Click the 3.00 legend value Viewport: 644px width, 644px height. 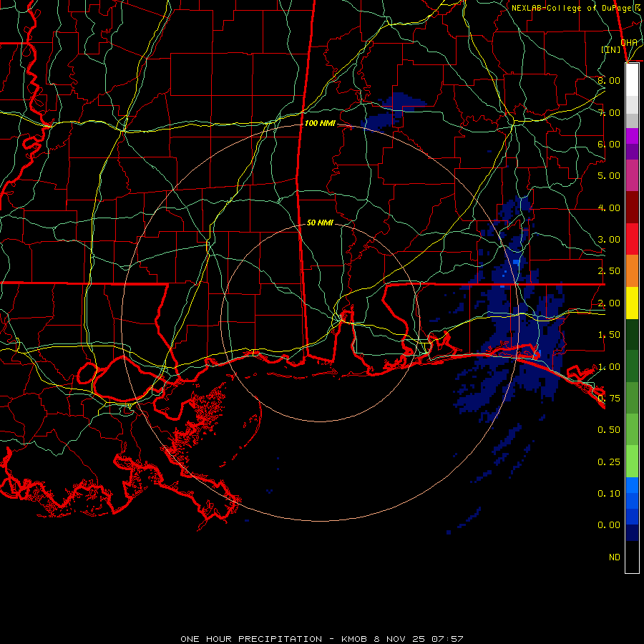click(x=609, y=240)
